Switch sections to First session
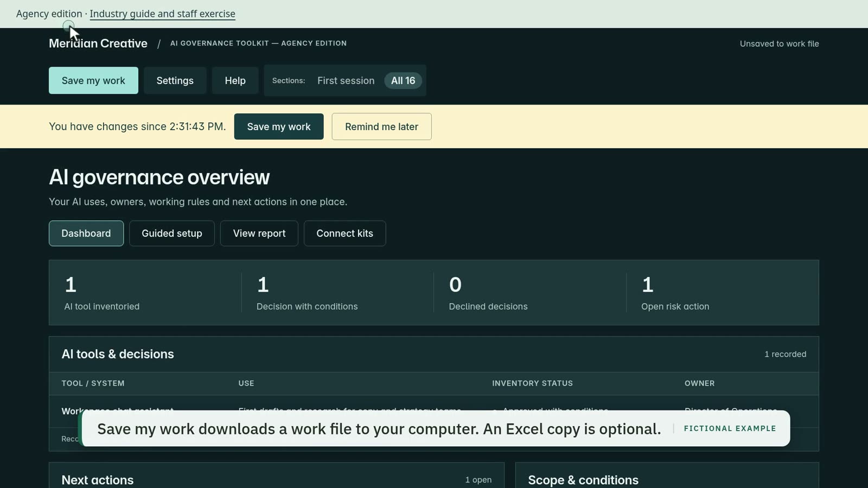This screenshot has height=488, width=868. tap(346, 80)
